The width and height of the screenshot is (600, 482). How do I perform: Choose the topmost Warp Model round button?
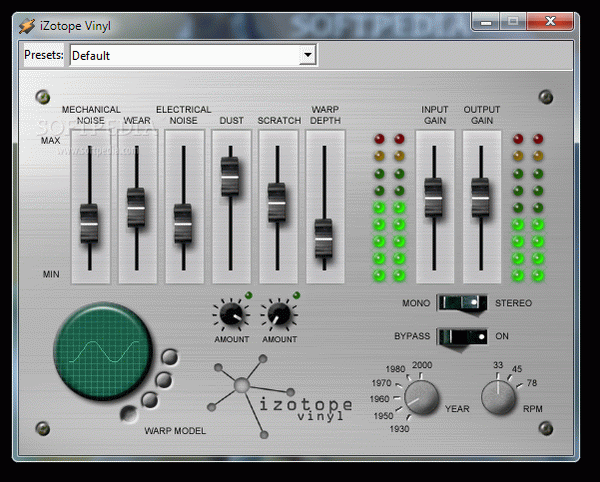pyautogui.click(x=170, y=357)
